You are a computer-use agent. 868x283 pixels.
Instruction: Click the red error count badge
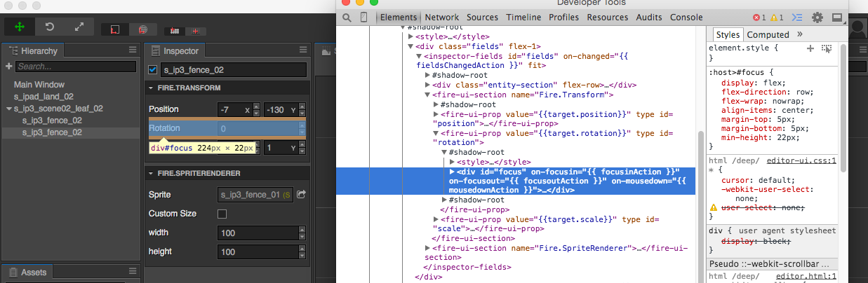[760, 18]
